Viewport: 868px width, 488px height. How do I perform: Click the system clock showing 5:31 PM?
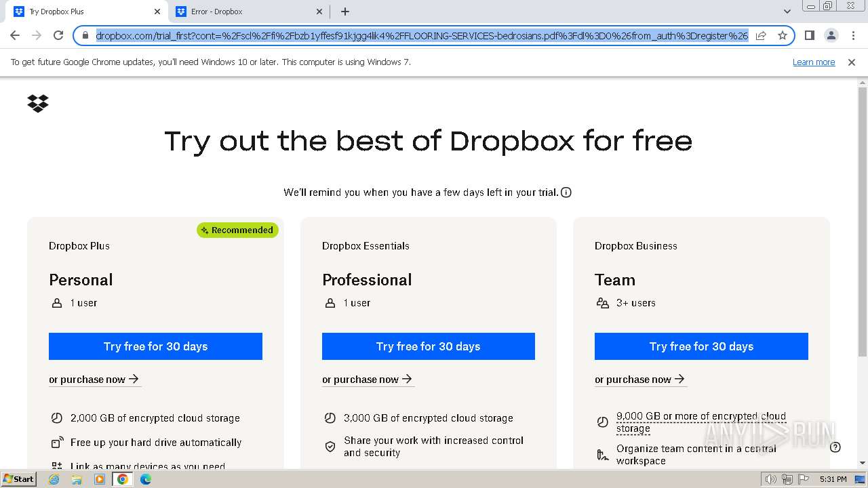(x=833, y=479)
